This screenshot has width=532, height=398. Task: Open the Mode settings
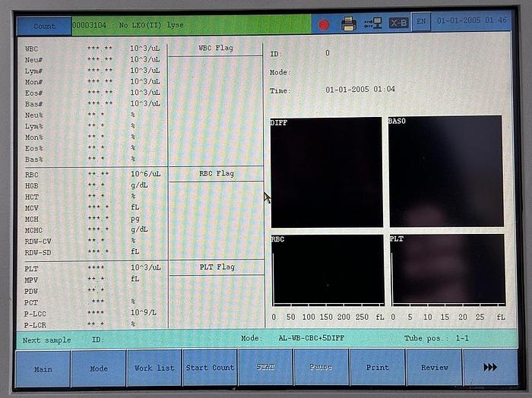99,368
